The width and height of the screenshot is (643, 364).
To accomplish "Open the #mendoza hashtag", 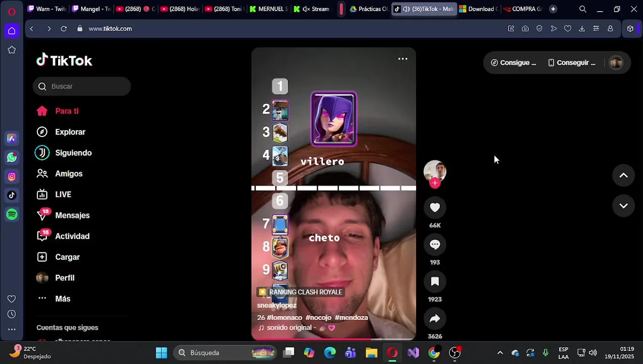I will click(x=351, y=317).
